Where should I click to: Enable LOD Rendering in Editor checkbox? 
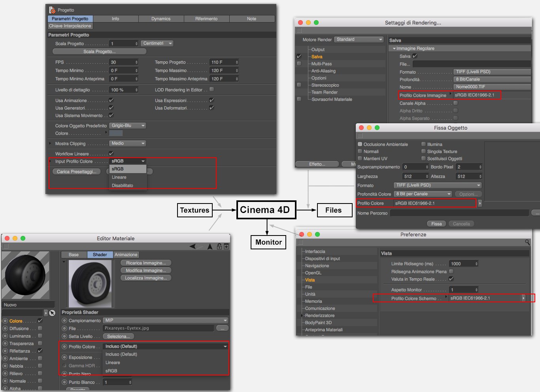(211, 89)
